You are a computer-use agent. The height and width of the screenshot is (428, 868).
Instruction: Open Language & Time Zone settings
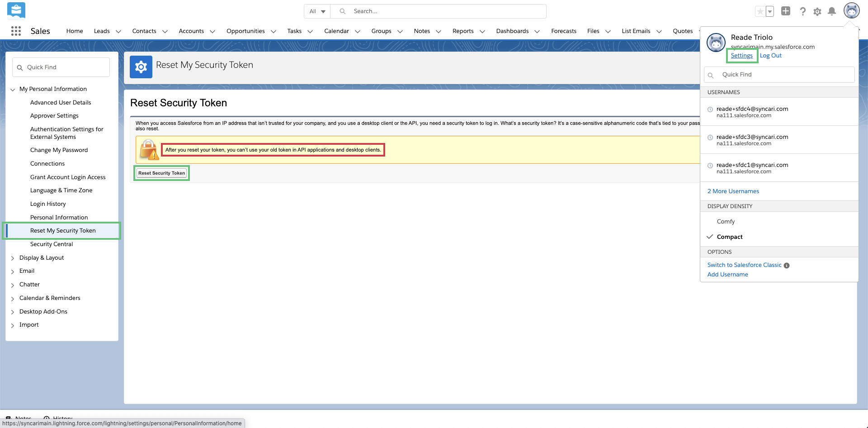[x=61, y=190]
